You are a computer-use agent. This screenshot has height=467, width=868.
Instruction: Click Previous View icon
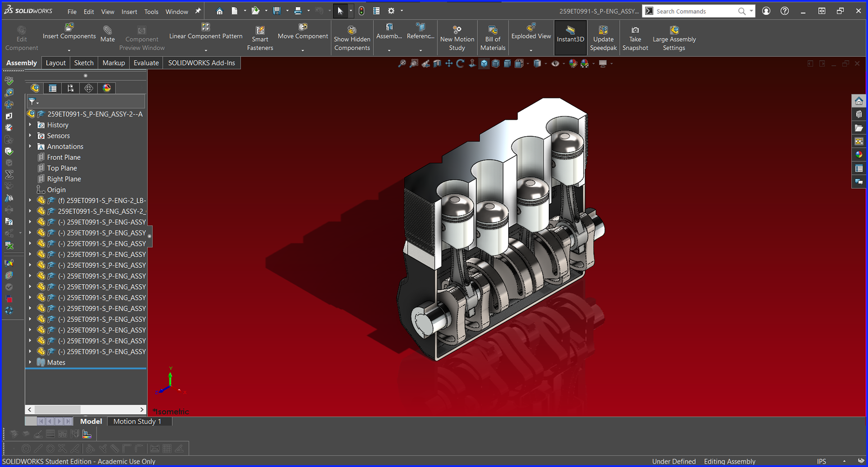pos(425,64)
